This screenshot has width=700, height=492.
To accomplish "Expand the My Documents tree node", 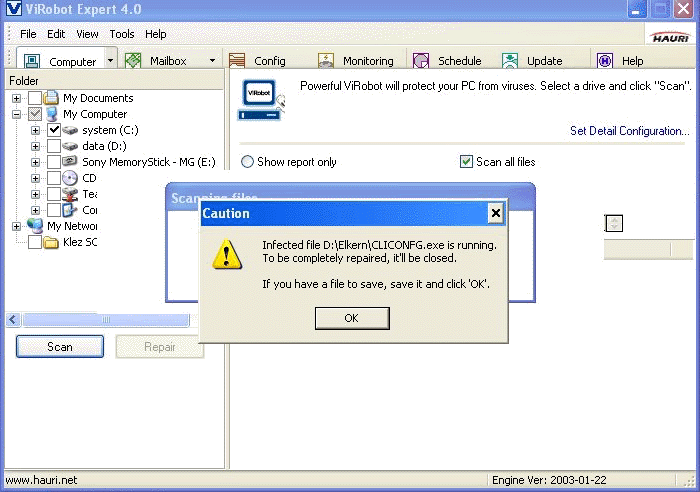I will (17, 98).
